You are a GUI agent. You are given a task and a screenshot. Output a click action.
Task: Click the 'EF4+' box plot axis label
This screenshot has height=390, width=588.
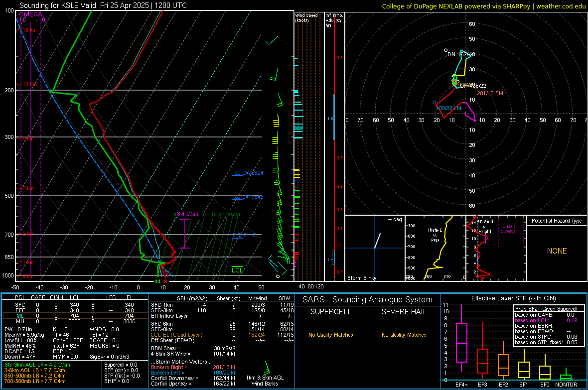(461, 385)
